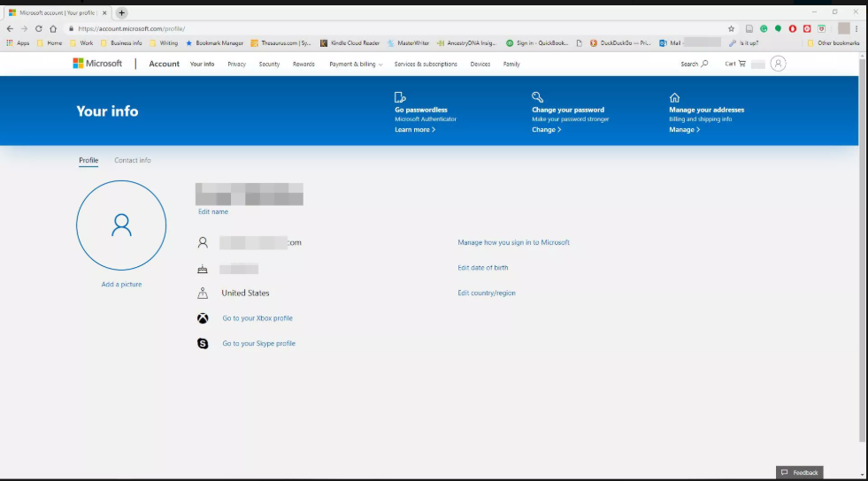
Task: Click Edit country/region link
Action: (486, 293)
